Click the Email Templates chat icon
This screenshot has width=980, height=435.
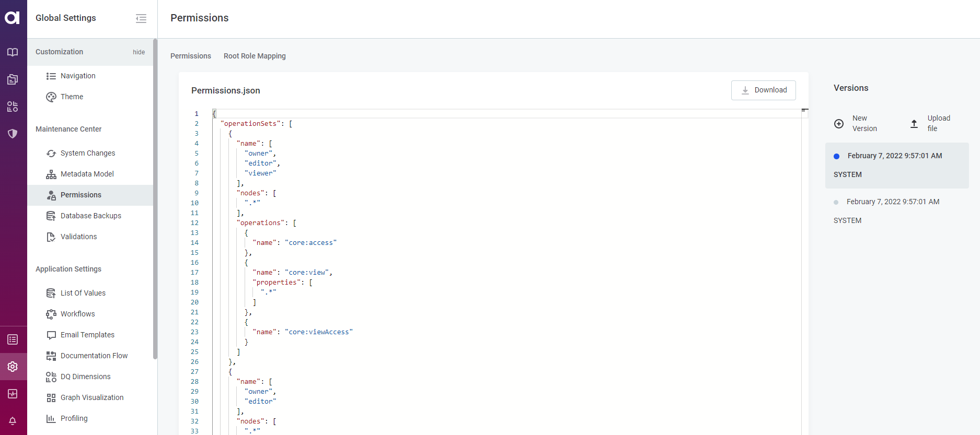click(x=51, y=335)
